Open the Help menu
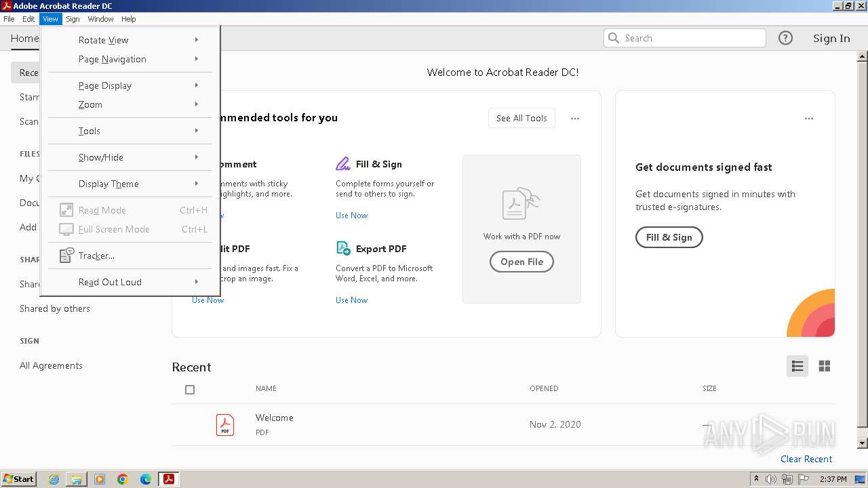 129,19
